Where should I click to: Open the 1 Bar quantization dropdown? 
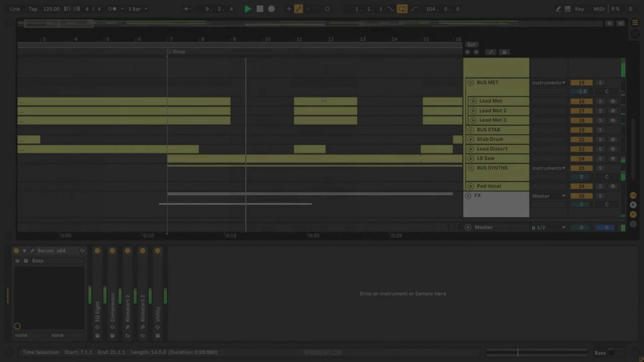[x=138, y=9]
